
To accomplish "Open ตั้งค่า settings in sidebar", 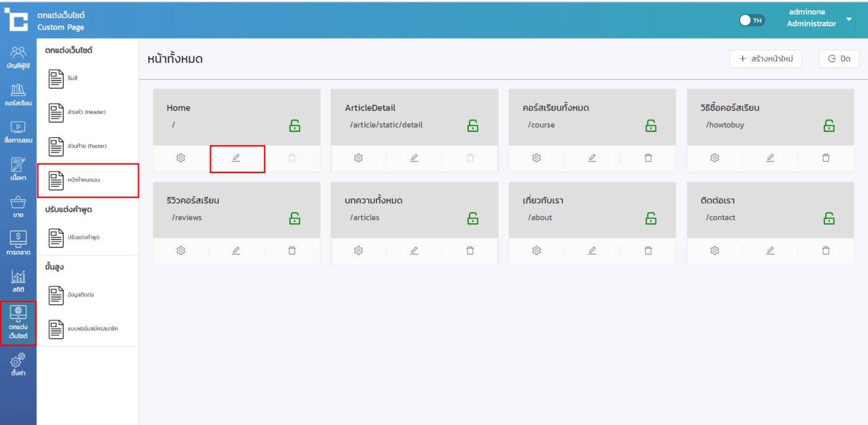I will tap(18, 365).
